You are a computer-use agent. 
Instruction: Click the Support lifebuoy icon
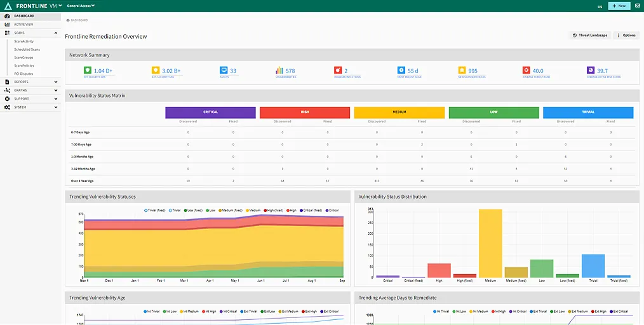(x=7, y=99)
